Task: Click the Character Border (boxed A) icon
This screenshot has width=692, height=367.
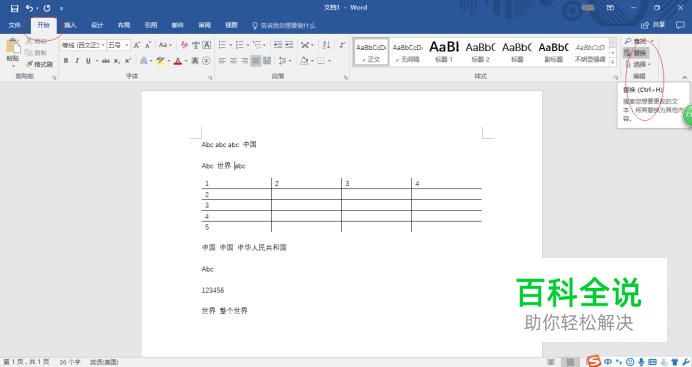Action: pos(206,45)
